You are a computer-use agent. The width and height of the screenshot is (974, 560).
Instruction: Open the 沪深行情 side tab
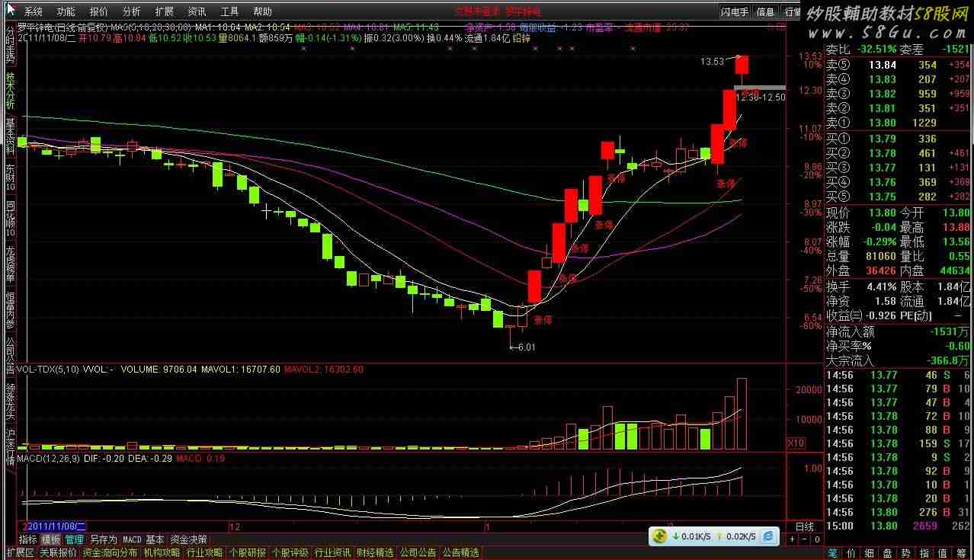point(10,447)
